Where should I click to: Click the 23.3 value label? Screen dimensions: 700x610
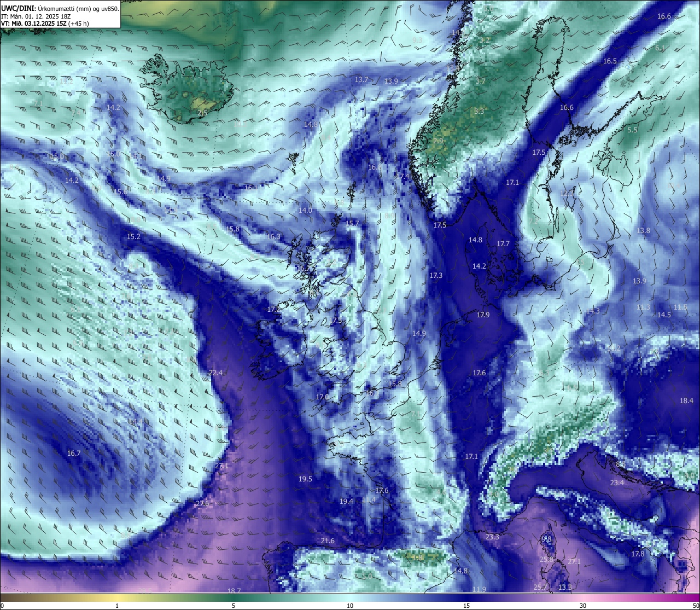point(492,537)
